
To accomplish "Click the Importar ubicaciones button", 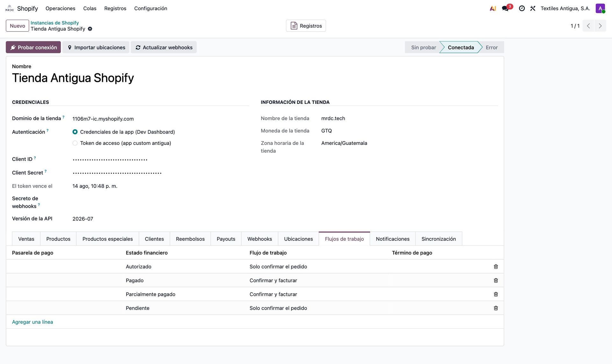I will 96,47.
